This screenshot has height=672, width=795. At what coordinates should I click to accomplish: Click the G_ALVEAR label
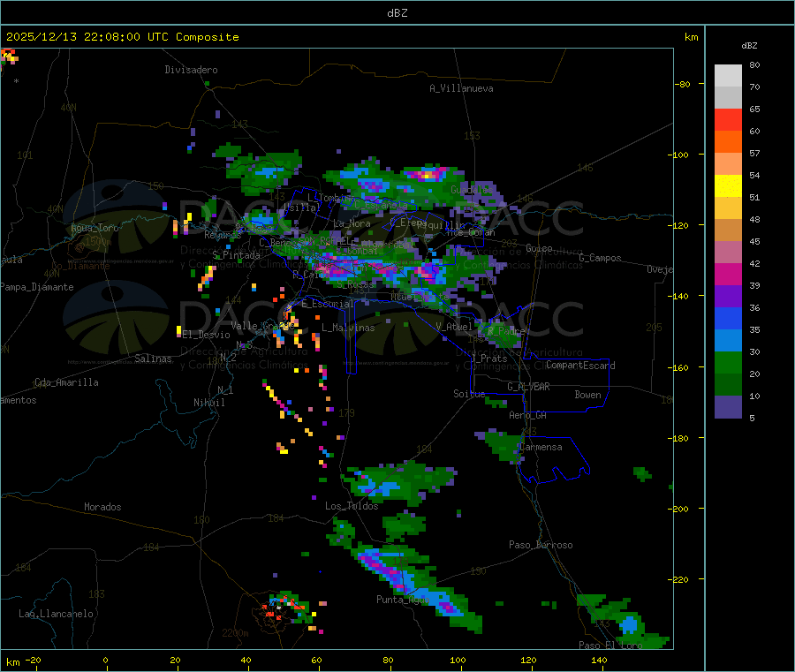(x=528, y=387)
